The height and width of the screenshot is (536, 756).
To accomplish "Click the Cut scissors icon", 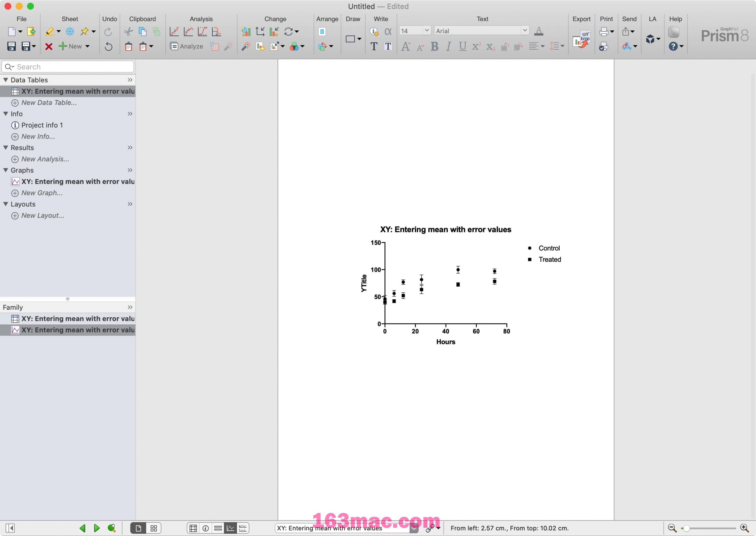I will click(128, 32).
